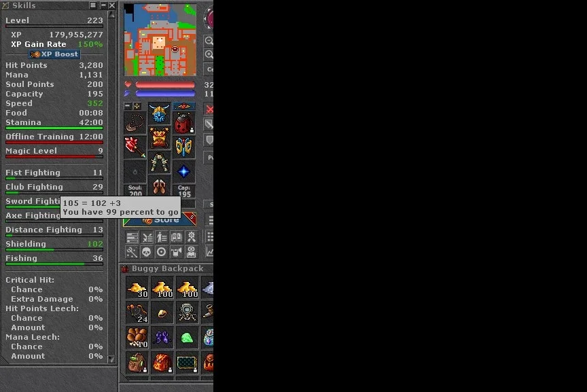
Task: Select the silver helmet-like item in backpack
Action: [188, 313]
